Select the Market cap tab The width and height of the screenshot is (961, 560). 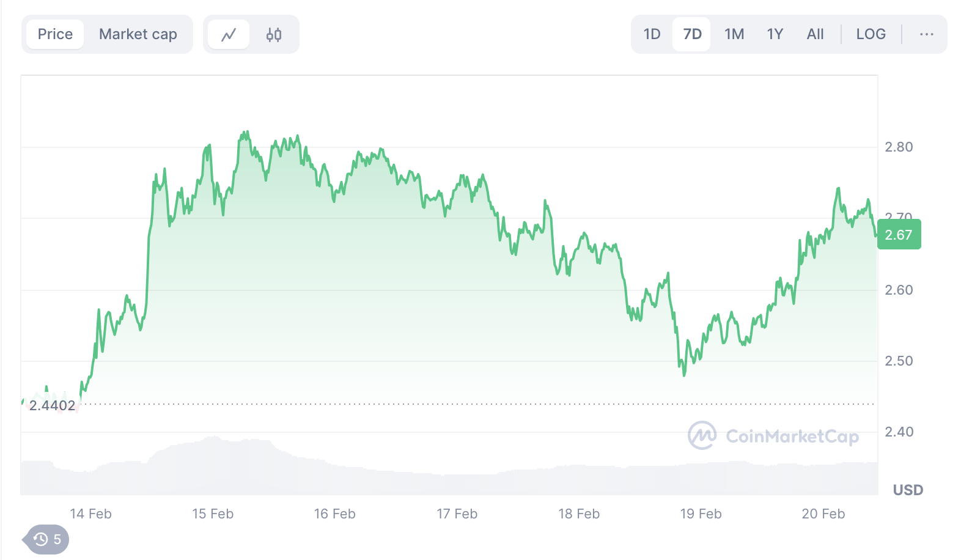[138, 34]
